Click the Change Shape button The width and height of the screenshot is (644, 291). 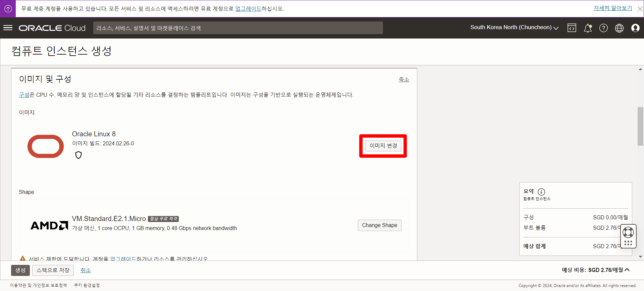(x=379, y=225)
